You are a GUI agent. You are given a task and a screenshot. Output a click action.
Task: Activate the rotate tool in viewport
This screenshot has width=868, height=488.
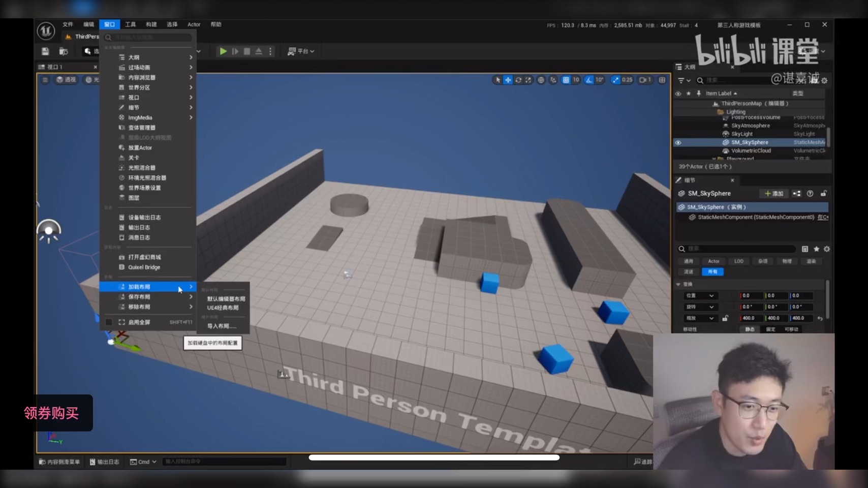point(518,80)
